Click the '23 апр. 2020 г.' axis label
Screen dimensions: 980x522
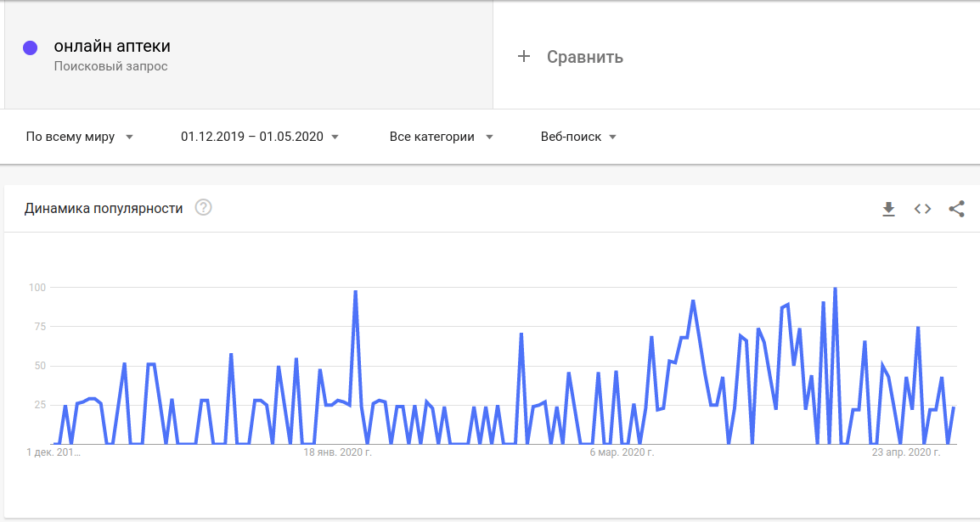pos(906,453)
